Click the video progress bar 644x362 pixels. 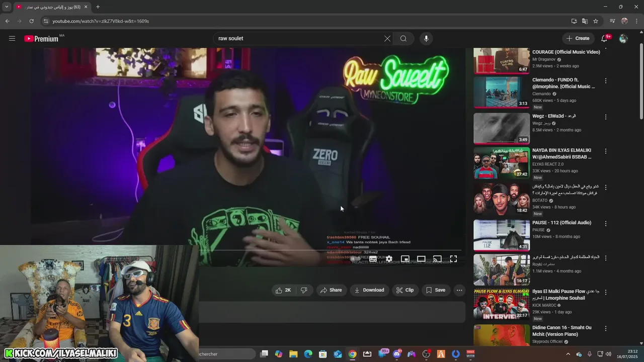point(330,250)
